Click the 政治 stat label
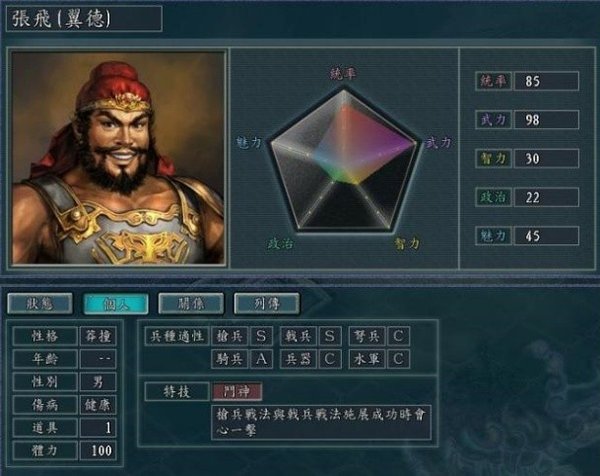 tap(494, 197)
